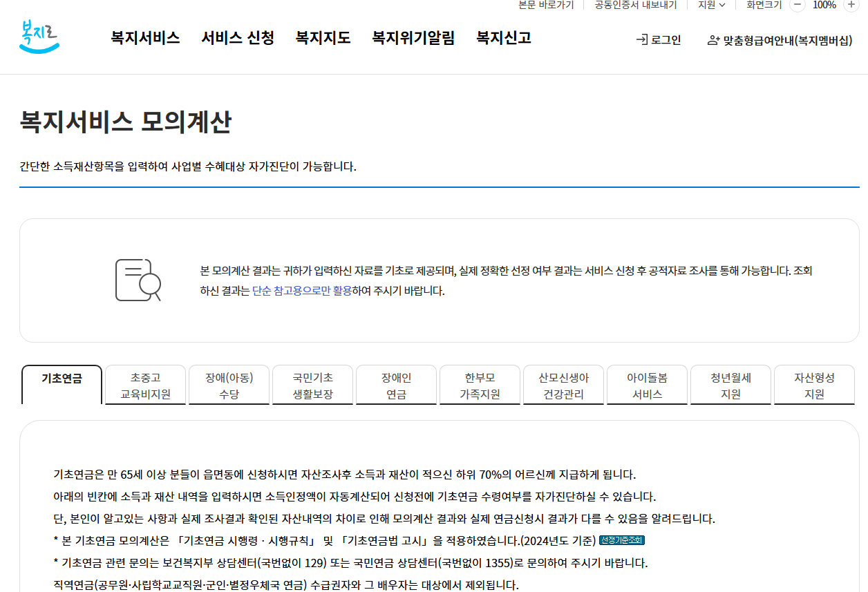Click the line starting 직역연금(공무원
Viewport: 868px width, 592px height.
tap(286, 585)
